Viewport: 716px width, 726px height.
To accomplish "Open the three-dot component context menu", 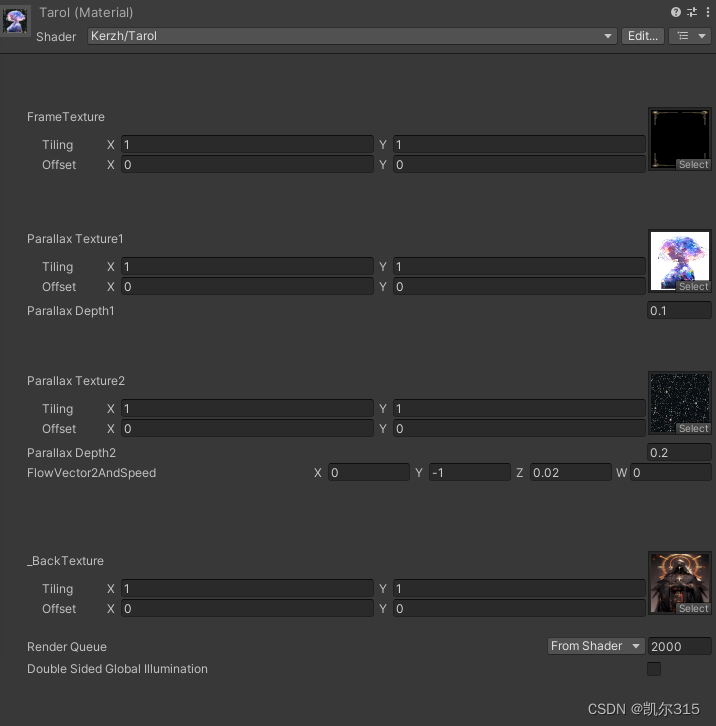I will pyautogui.click(x=708, y=12).
